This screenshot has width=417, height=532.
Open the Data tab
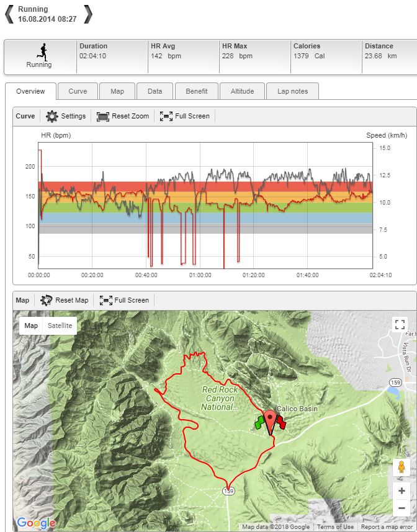coord(155,91)
